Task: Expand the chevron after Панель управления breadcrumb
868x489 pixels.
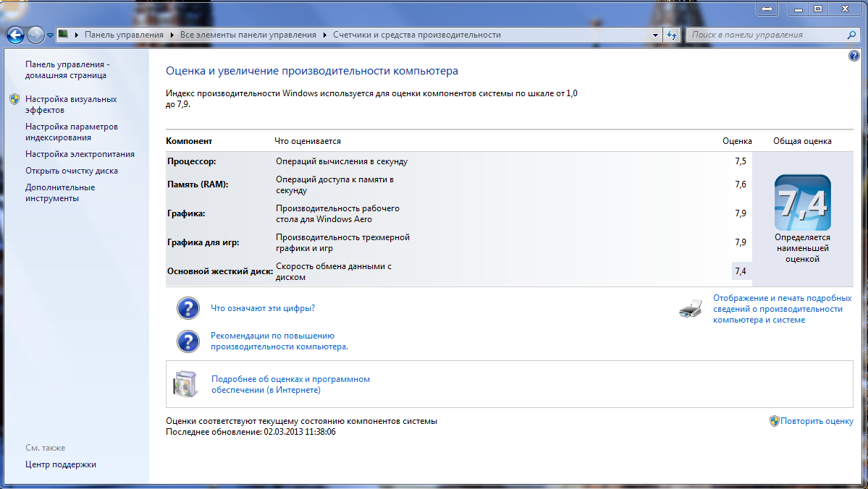Action: 172,35
